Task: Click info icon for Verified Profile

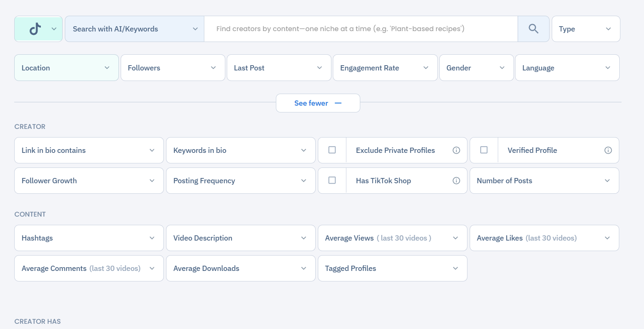Action: point(608,150)
